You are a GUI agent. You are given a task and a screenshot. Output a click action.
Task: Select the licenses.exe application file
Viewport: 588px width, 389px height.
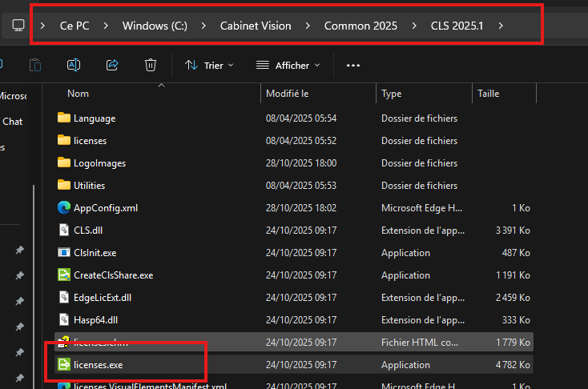98,365
